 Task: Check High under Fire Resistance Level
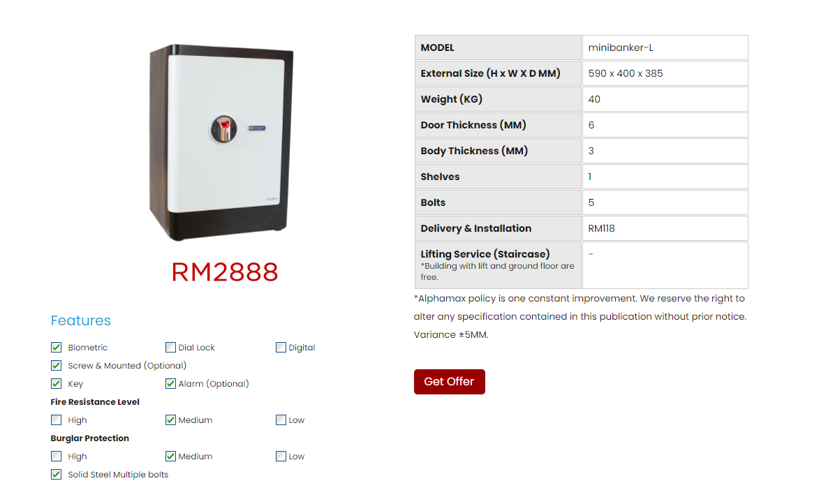(57, 420)
